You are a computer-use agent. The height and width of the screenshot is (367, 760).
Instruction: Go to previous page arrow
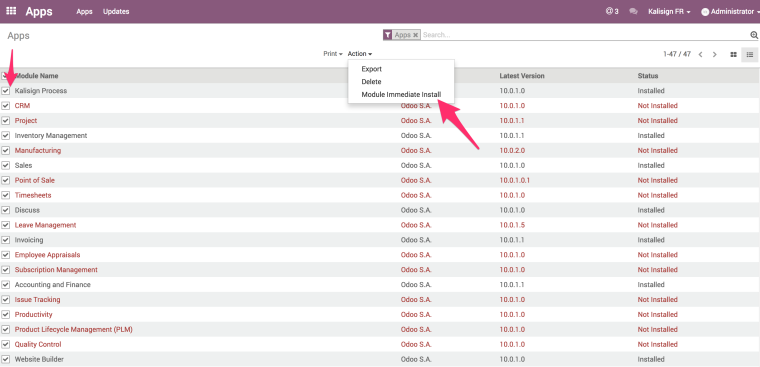pyautogui.click(x=700, y=54)
